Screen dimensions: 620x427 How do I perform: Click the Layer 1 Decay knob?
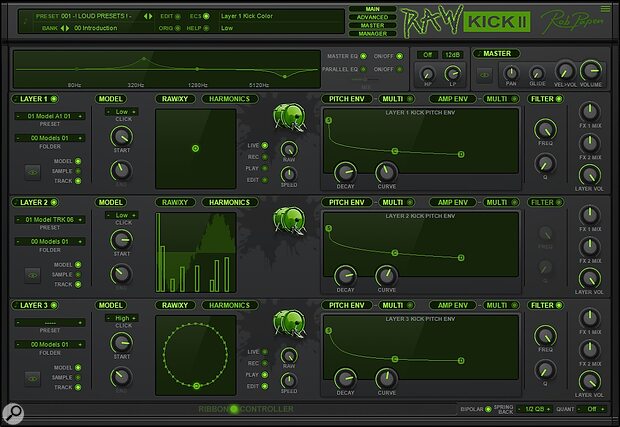tap(345, 172)
